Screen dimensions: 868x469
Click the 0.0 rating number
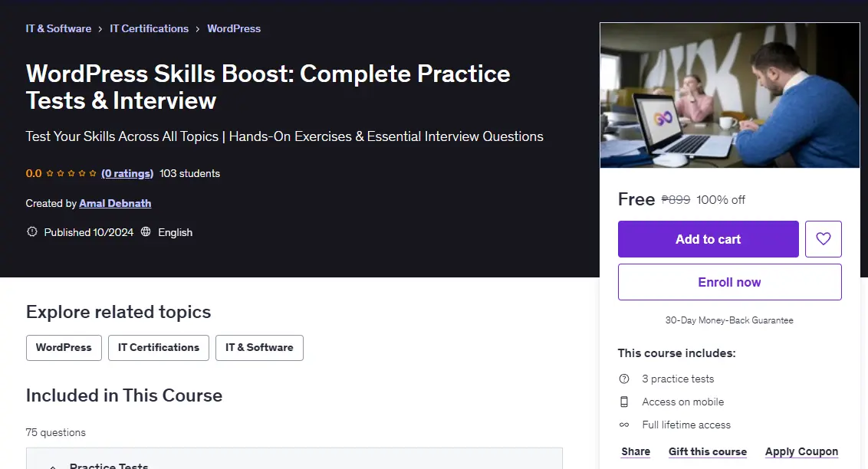(33, 174)
